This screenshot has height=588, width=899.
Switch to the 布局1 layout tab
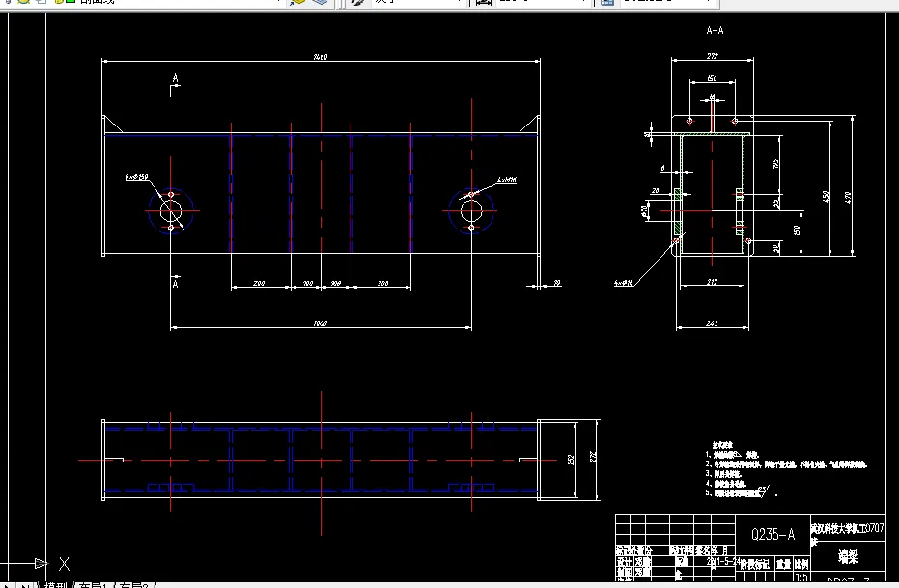pyautogui.click(x=95, y=585)
